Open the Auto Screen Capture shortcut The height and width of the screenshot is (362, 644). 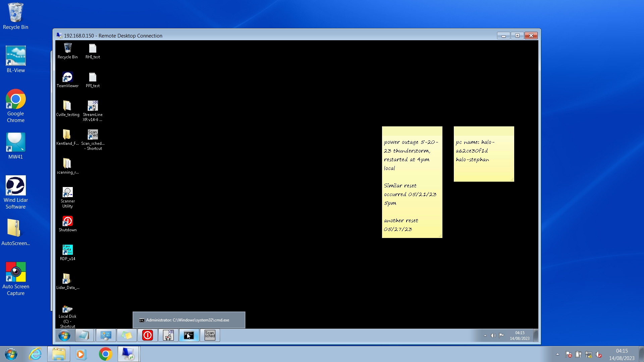coord(15,272)
